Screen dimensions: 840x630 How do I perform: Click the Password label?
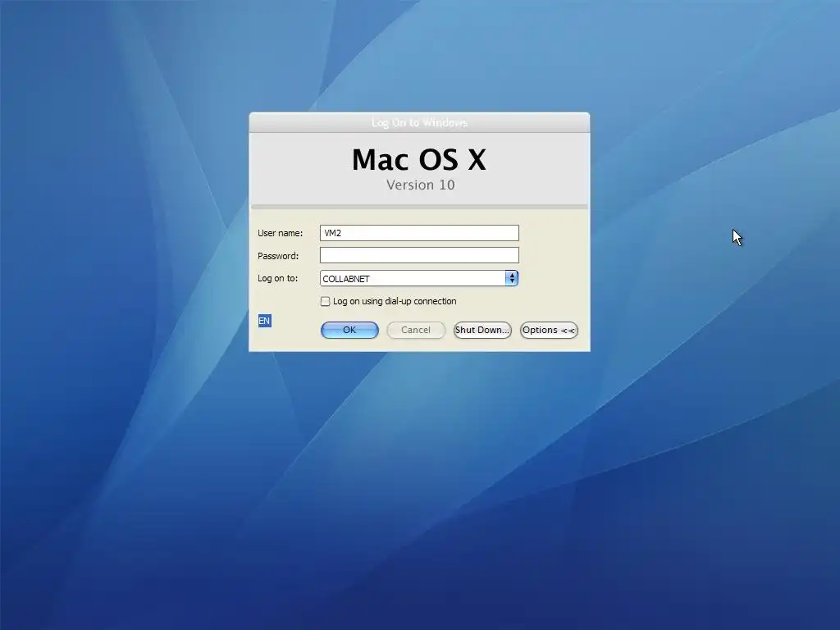tap(278, 256)
